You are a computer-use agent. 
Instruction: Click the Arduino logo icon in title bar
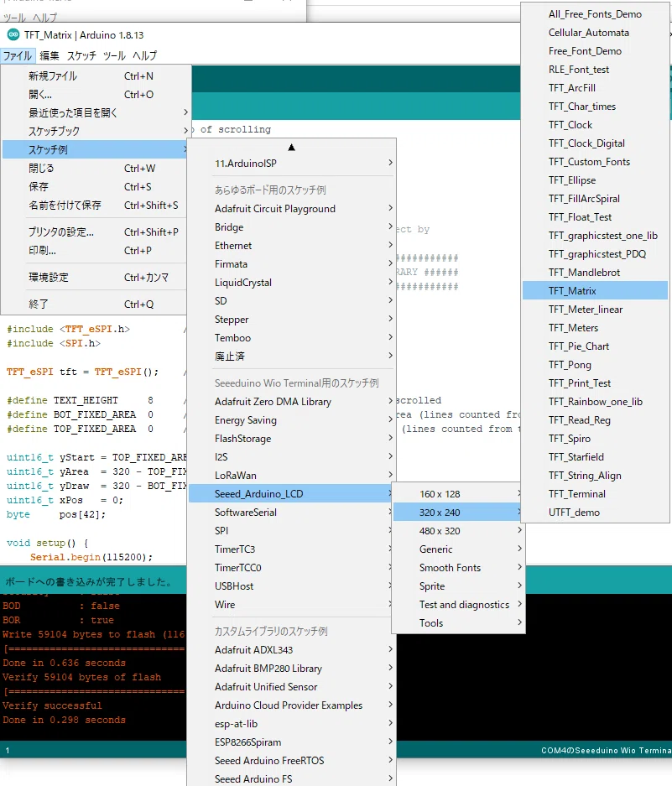(x=13, y=34)
